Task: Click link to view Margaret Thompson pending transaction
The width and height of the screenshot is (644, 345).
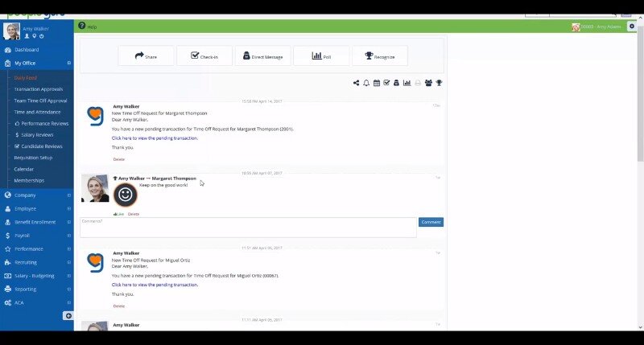Action: (x=155, y=138)
